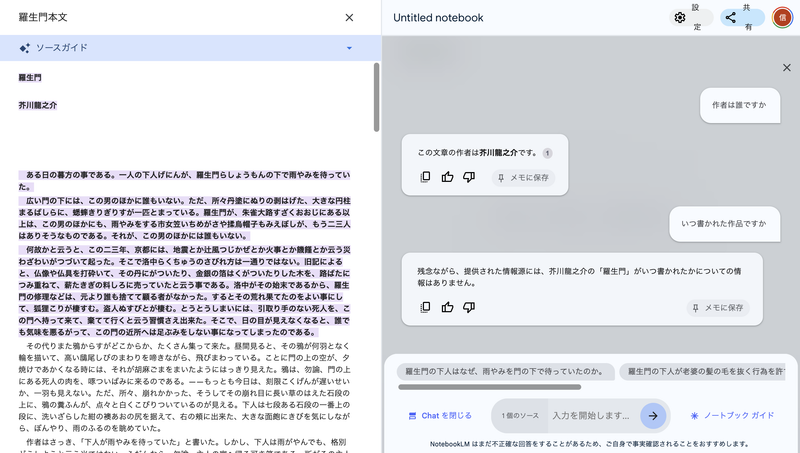The height and width of the screenshot is (453, 800).
Task: Click the citation number 1 badge
Action: click(x=547, y=153)
